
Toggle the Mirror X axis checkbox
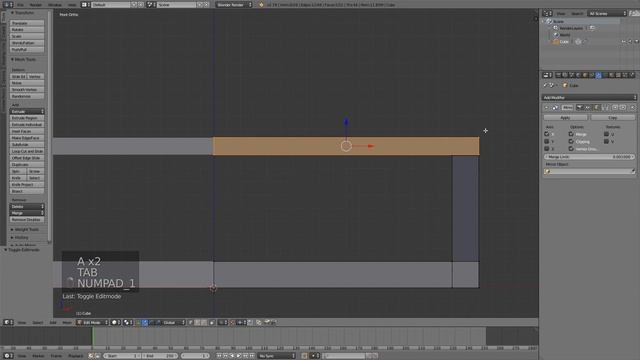[547, 134]
